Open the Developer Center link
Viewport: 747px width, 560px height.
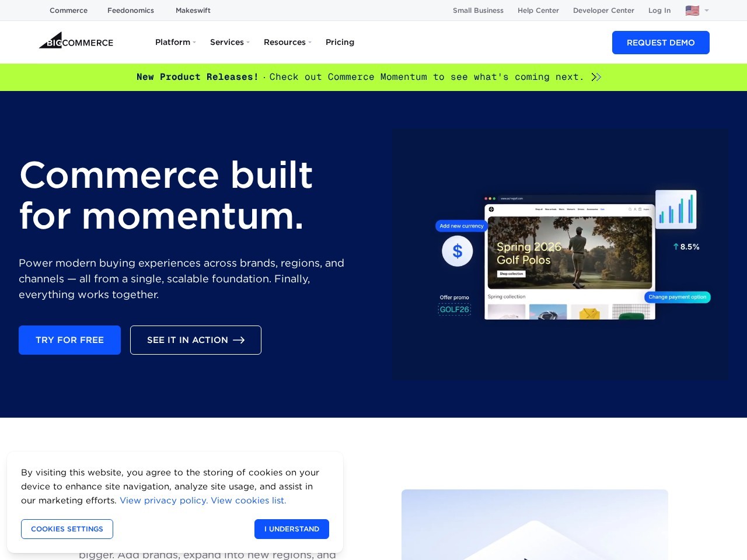(603, 10)
